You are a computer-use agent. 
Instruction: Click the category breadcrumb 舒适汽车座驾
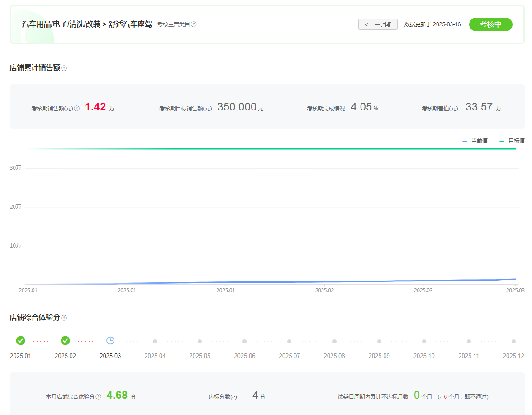[130, 24]
